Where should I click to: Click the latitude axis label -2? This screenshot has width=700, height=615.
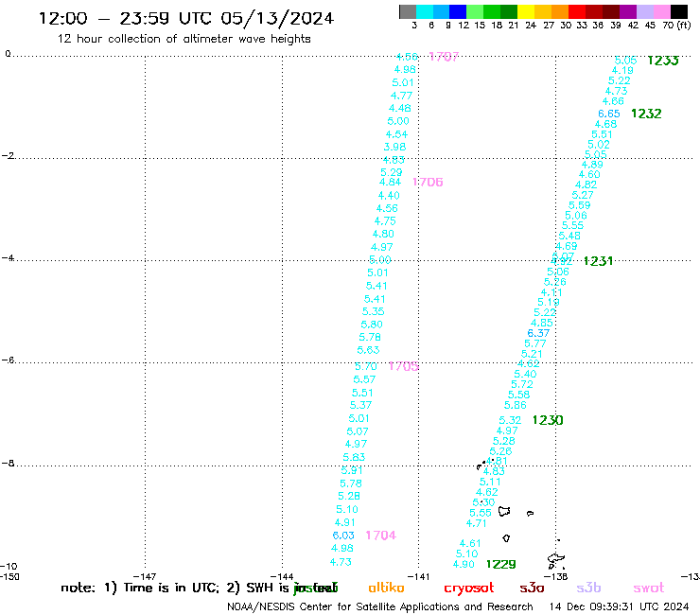tap(8, 156)
